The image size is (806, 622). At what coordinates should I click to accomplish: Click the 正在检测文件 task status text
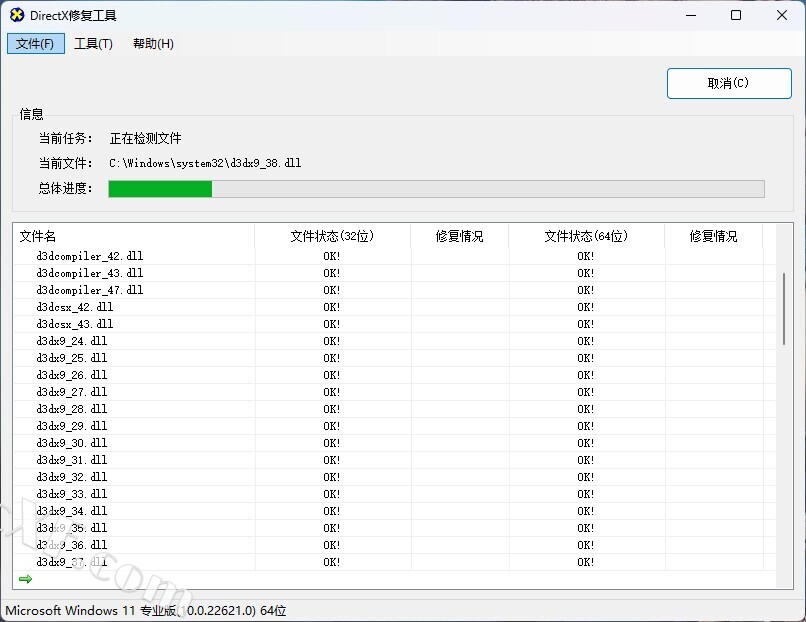click(145, 138)
